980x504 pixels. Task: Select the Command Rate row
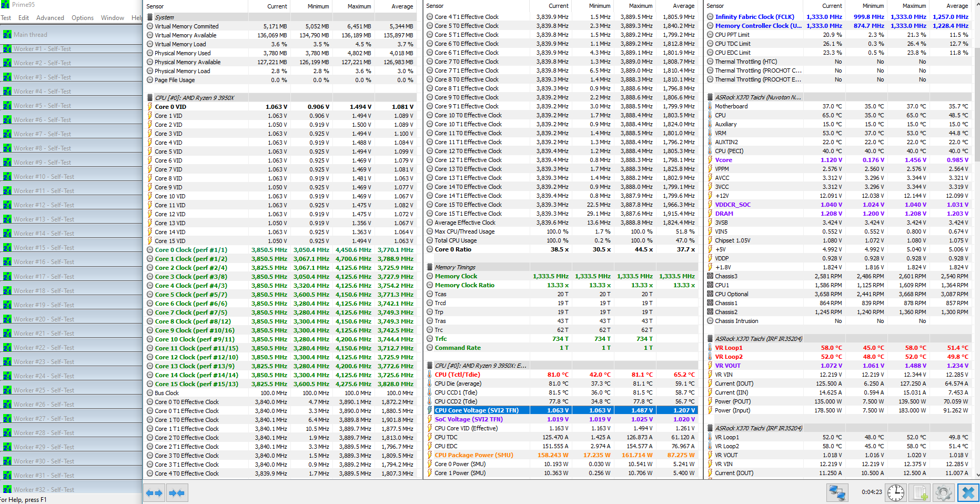561,348
